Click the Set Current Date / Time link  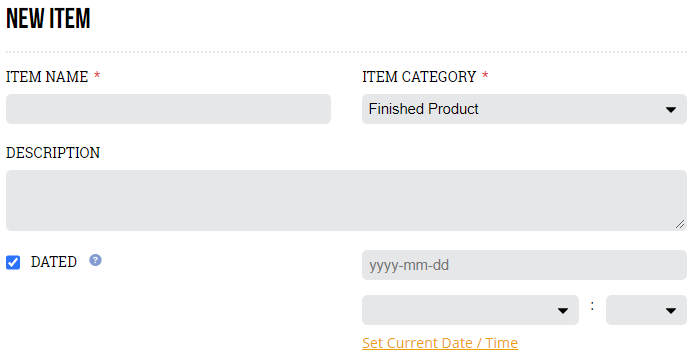click(x=440, y=343)
